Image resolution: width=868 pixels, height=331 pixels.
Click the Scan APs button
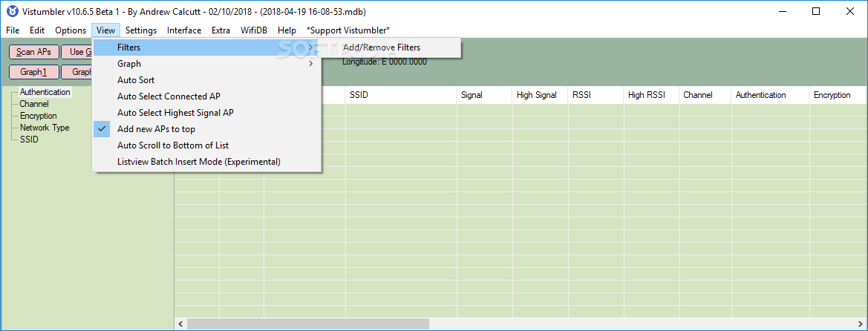33,52
